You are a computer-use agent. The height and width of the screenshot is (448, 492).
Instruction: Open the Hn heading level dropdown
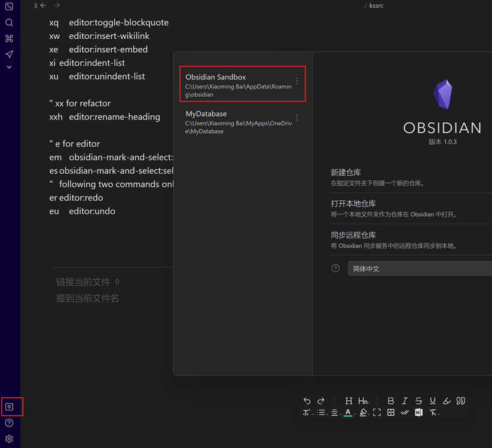(363, 401)
